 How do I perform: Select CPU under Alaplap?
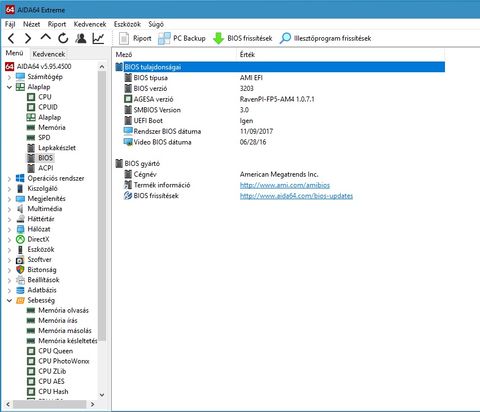click(x=39, y=97)
